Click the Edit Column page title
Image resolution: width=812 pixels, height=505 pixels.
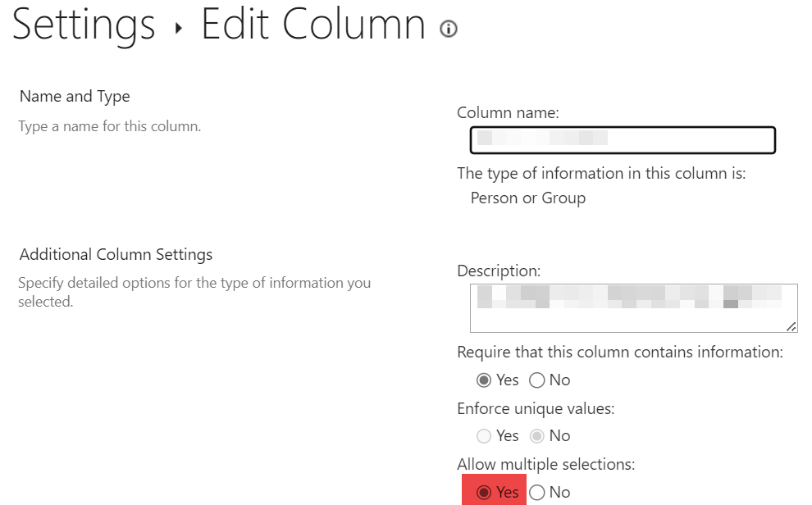313,25
